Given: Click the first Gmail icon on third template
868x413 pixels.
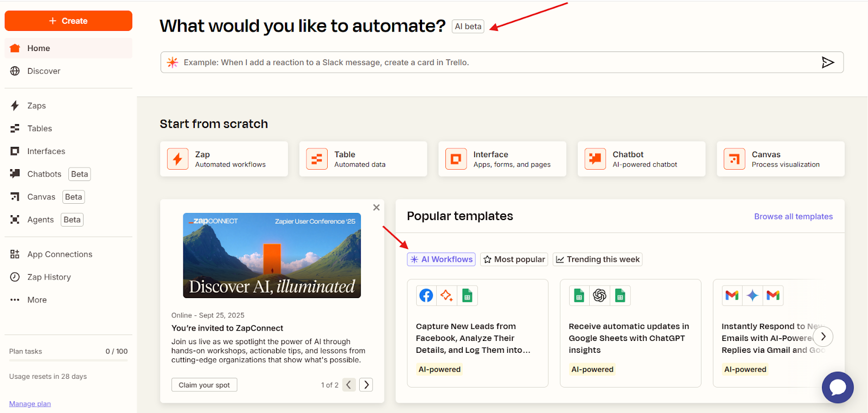Looking at the screenshot, I should (x=732, y=295).
